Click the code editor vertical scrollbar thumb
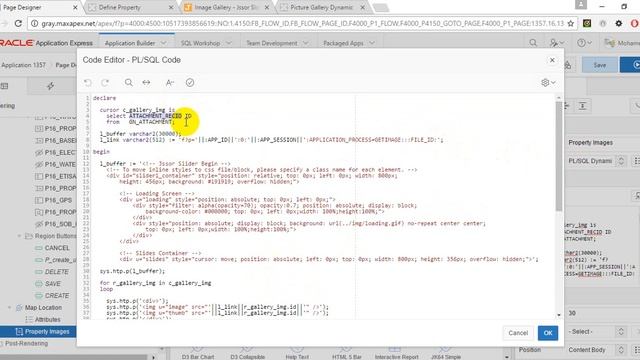 (559, 156)
